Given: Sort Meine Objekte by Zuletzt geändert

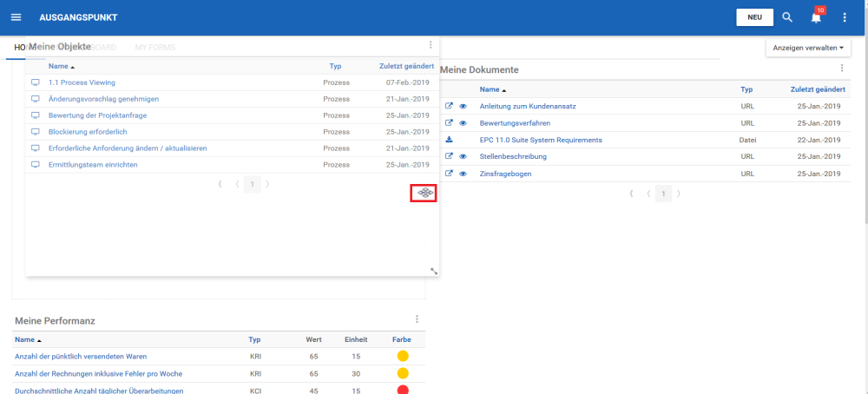Looking at the screenshot, I should coord(406,66).
